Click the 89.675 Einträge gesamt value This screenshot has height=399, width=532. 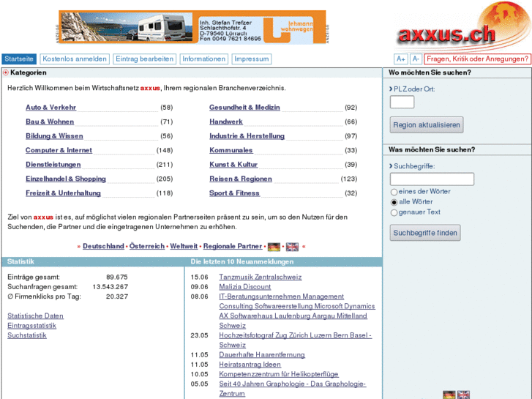click(x=116, y=277)
